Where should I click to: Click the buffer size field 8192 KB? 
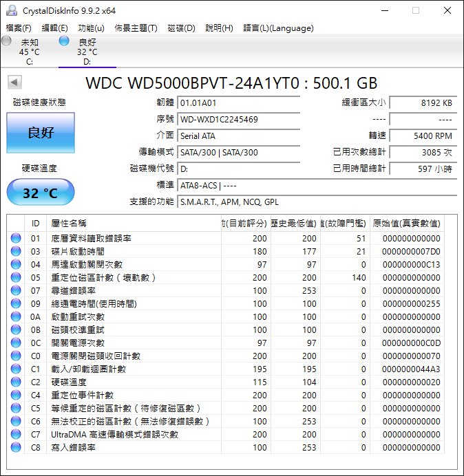pos(423,102)
